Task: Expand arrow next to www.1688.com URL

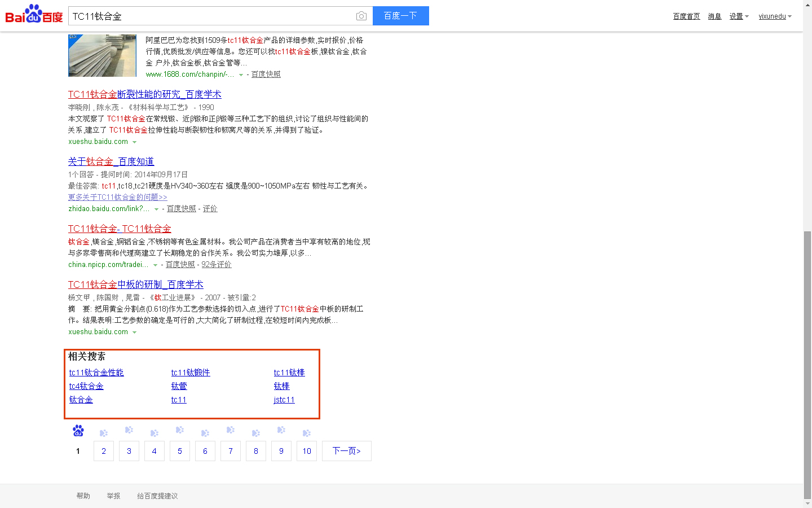Action: click(241, 75)
